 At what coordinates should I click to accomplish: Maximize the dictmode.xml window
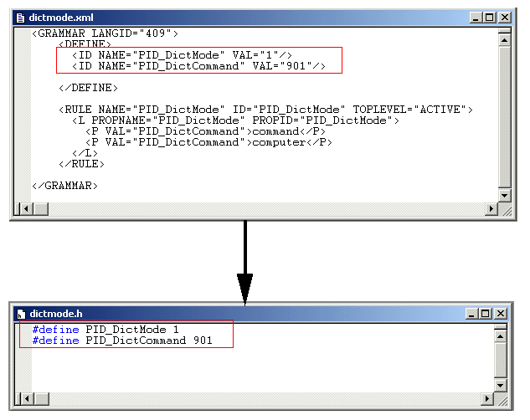click(x=491, y=15)
